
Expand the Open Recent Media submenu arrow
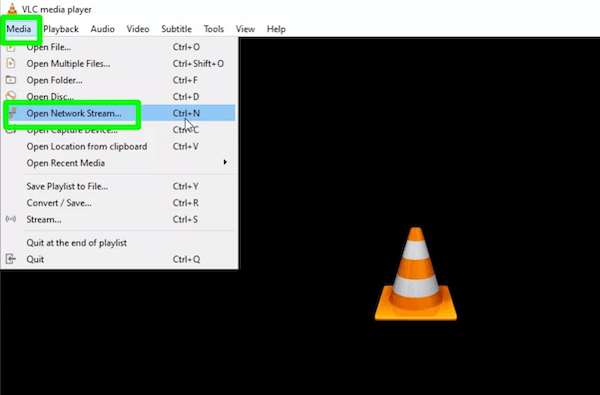[225, 162]
